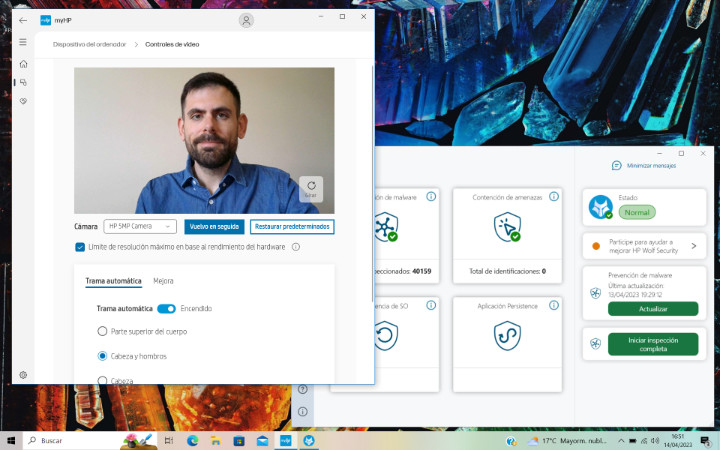Click the malware prevention shield icon
Screen dimensions: 720x450
point(386,227)
